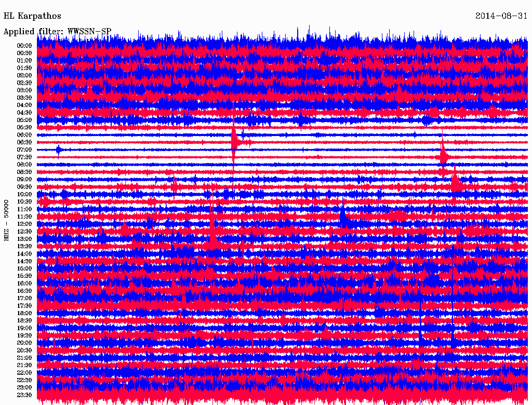Click the HHZ - 50000 axis label
The image size is (532, 405).
(x=6, y=220)
